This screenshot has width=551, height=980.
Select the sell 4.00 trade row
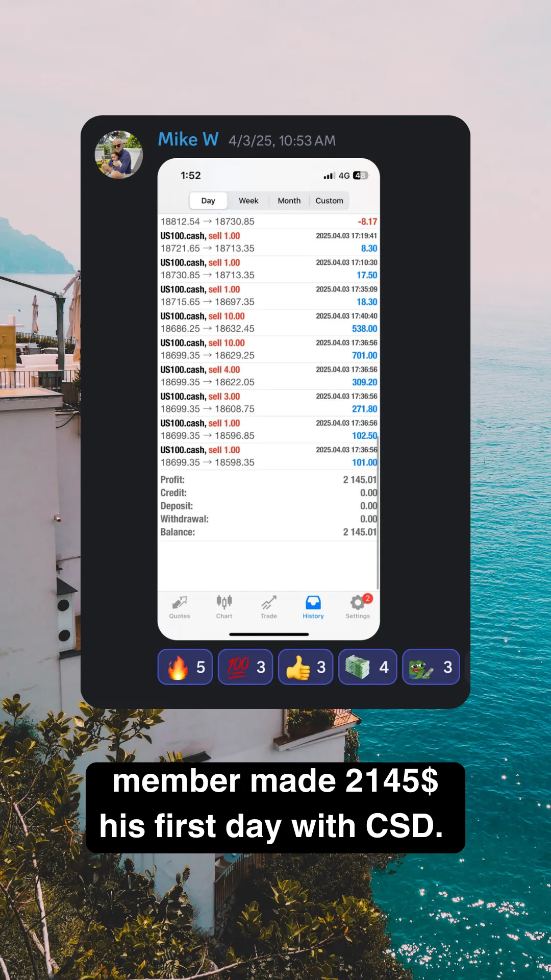pos(268,376)
